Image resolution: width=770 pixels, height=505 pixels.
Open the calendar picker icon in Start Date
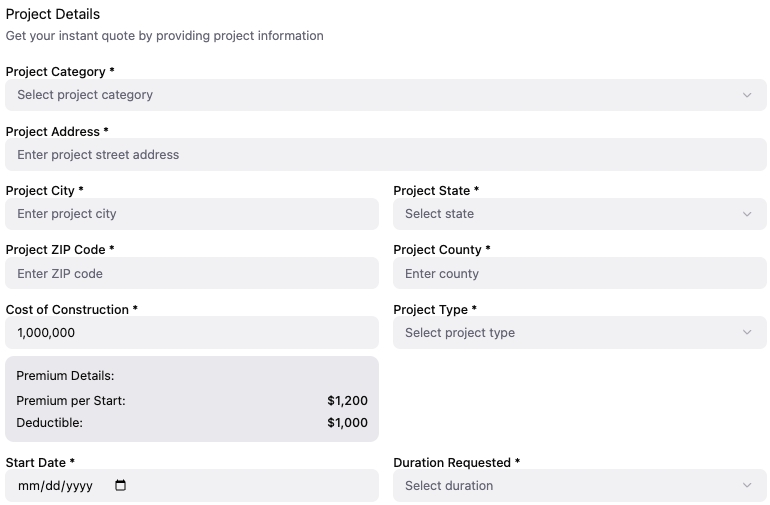coord(121,486)
